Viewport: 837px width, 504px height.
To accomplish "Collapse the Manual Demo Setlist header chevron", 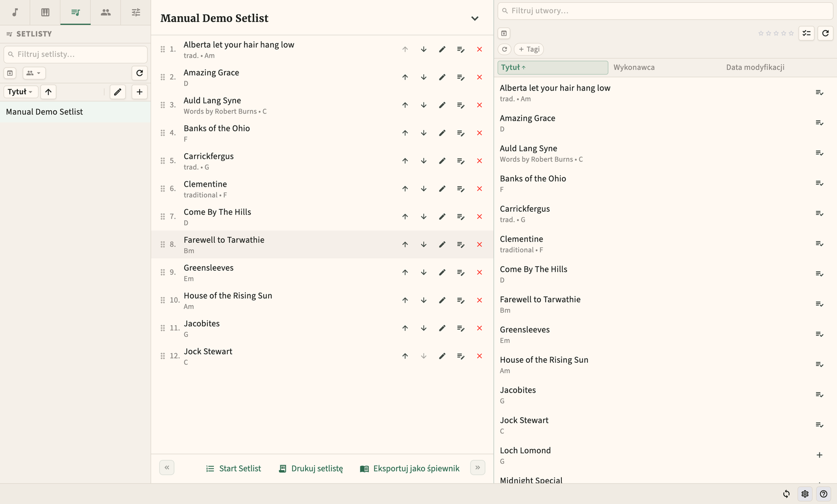I will pyautogui.click(x=475, y=18).
